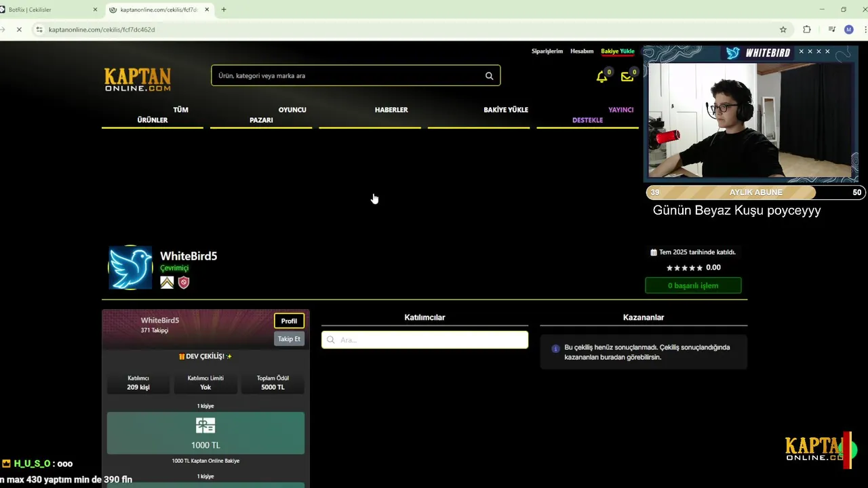The height and width of the screenshot is (488, 868).
Task: Open the notifications bell
Action: pyautogui.click(x=601, y=77)
